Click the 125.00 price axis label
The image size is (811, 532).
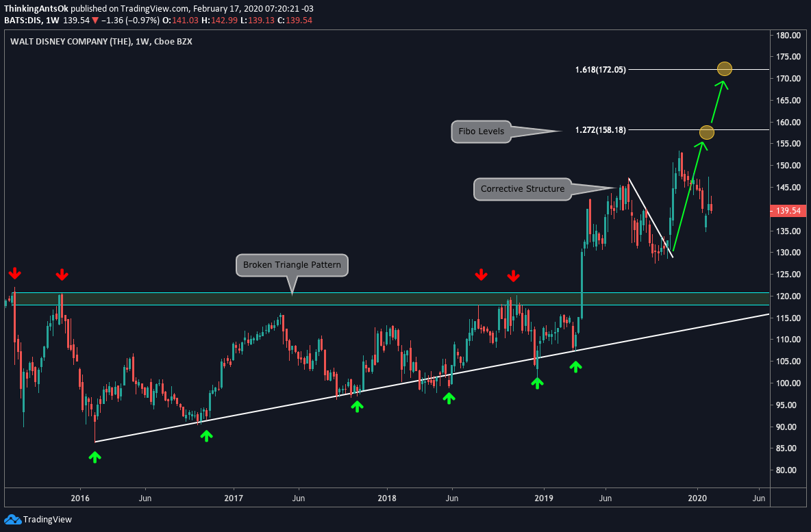(x=788, y=275)
